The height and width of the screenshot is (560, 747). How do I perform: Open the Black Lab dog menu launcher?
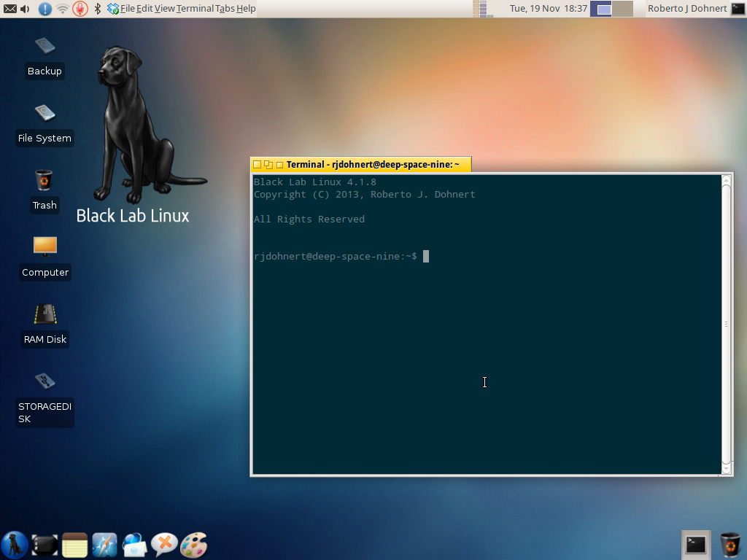14,545
